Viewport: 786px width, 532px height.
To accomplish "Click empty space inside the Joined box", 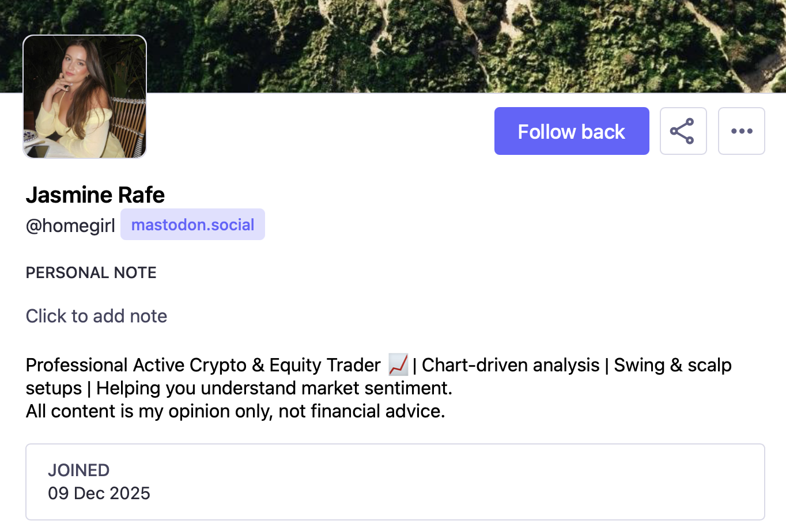I will [x=461, y=482].
